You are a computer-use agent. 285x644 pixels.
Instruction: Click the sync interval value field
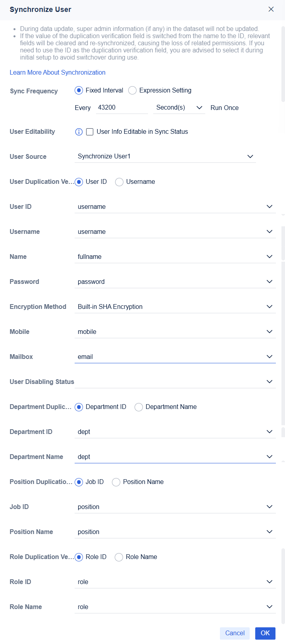click(121, 107)
